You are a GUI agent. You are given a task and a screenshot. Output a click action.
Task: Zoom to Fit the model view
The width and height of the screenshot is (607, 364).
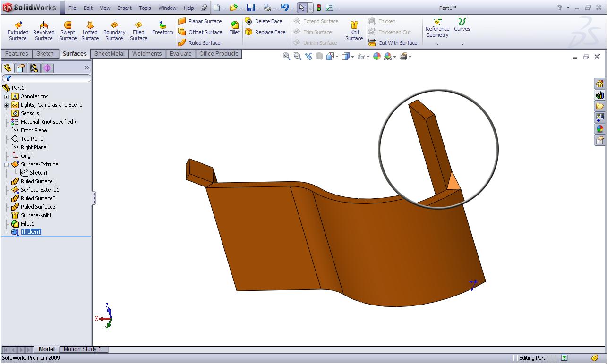286,57
